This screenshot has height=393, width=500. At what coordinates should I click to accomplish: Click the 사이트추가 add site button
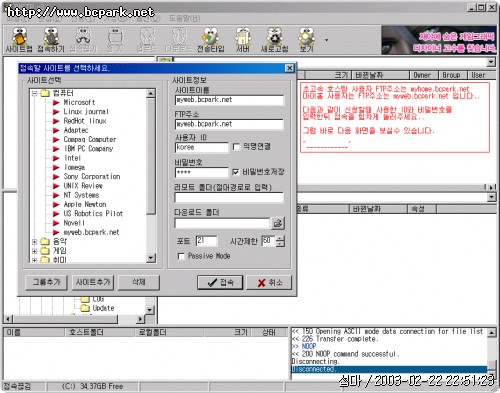[93, 282]
